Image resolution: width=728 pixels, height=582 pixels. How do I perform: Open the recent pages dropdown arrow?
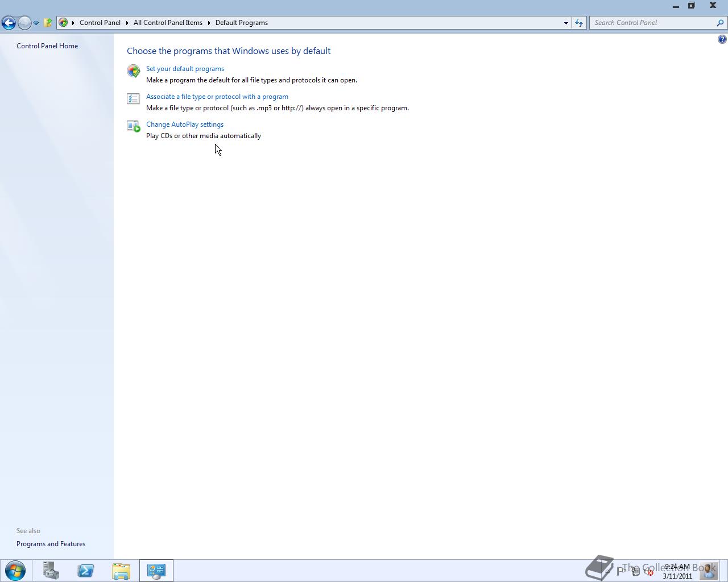pos(36,23)
